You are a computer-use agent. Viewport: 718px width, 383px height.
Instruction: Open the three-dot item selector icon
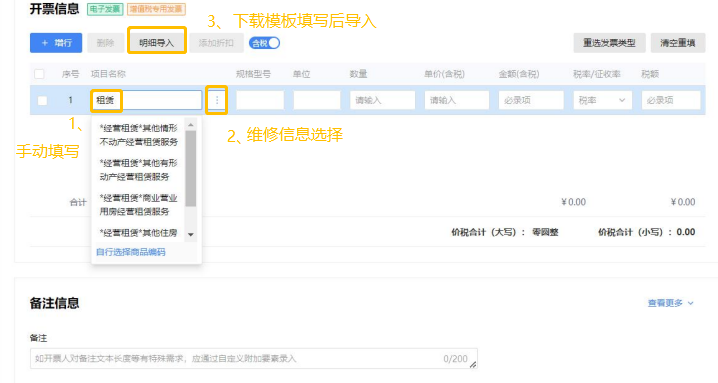pos(217,100)
